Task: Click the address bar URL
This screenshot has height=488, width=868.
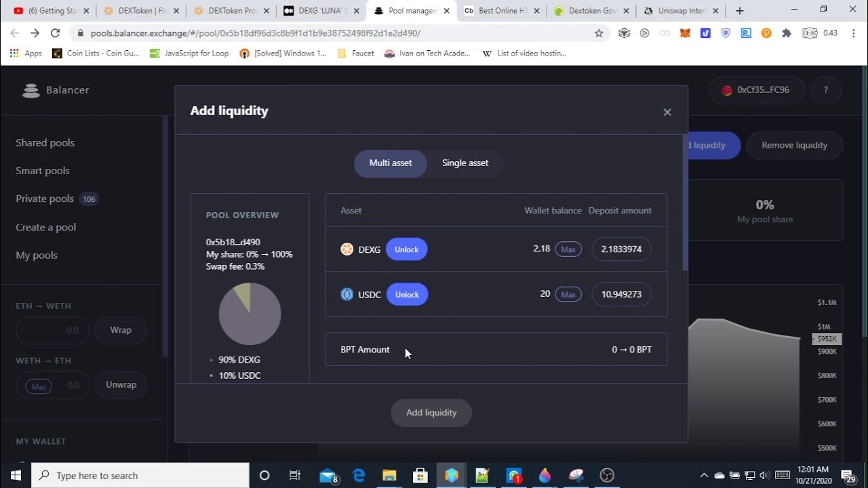Action: (256, 33)
